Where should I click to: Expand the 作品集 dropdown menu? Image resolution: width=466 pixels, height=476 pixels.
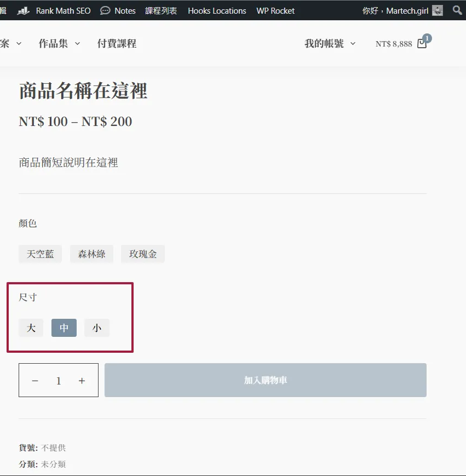pos(59,44)
